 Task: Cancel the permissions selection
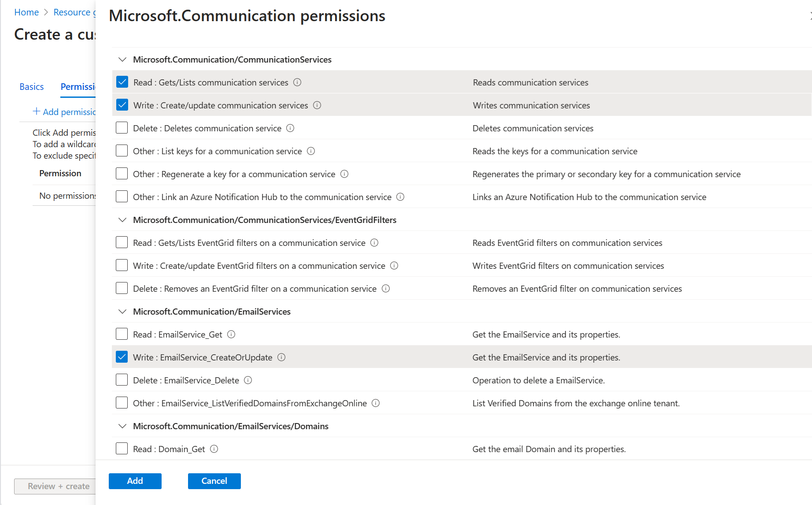click(214, 481)
